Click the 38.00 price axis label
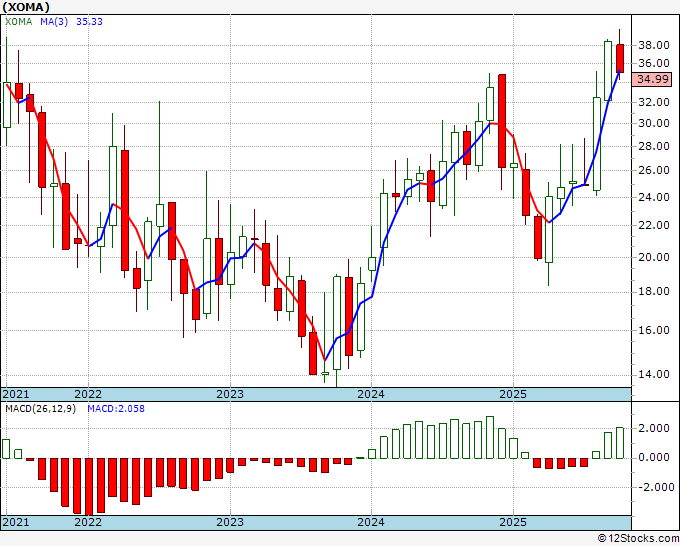The image size is (680, 546). tap(654, 45)
